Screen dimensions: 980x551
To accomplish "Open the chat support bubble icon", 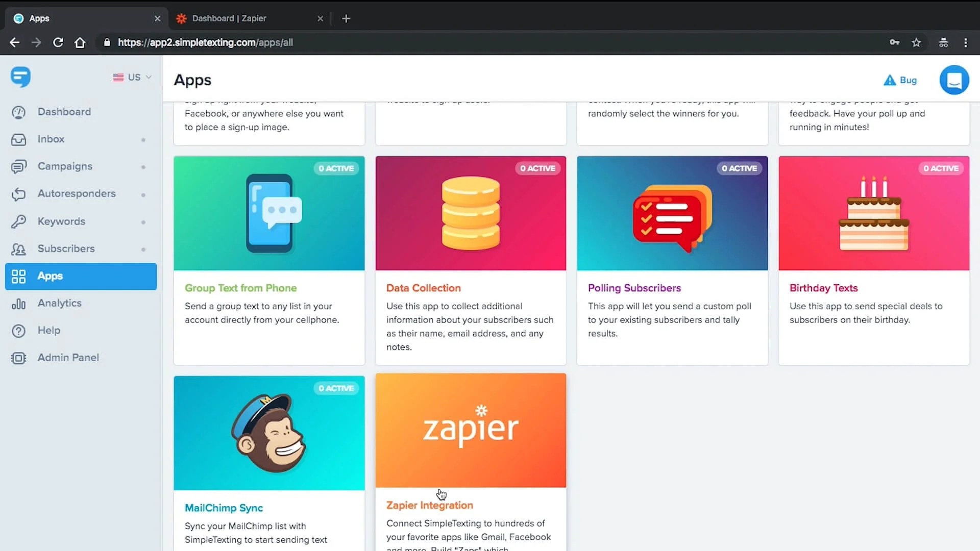I will [953, 80].
